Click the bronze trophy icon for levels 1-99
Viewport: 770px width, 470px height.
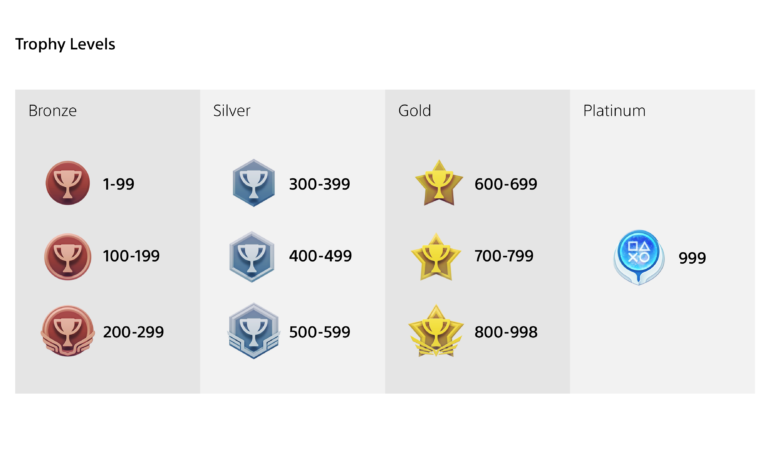(x=68, y=184)
